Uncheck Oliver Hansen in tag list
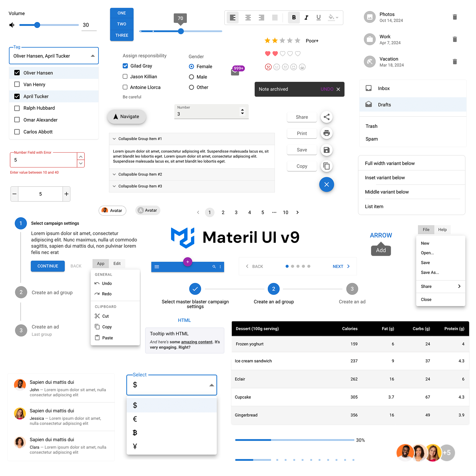The height and width of the screenshot is (476, 476). (17, 73)
